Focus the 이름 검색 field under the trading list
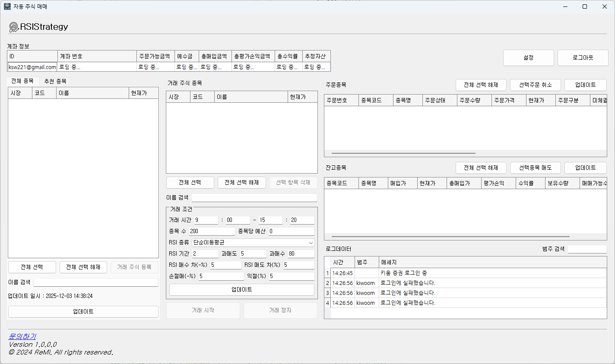This screenshot has width=615, height=364. 254,198
